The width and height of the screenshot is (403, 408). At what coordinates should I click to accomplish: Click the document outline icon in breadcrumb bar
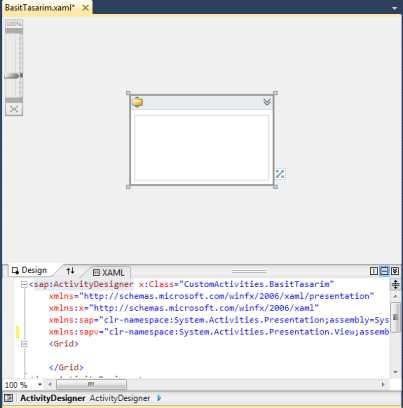coord(9,398)
